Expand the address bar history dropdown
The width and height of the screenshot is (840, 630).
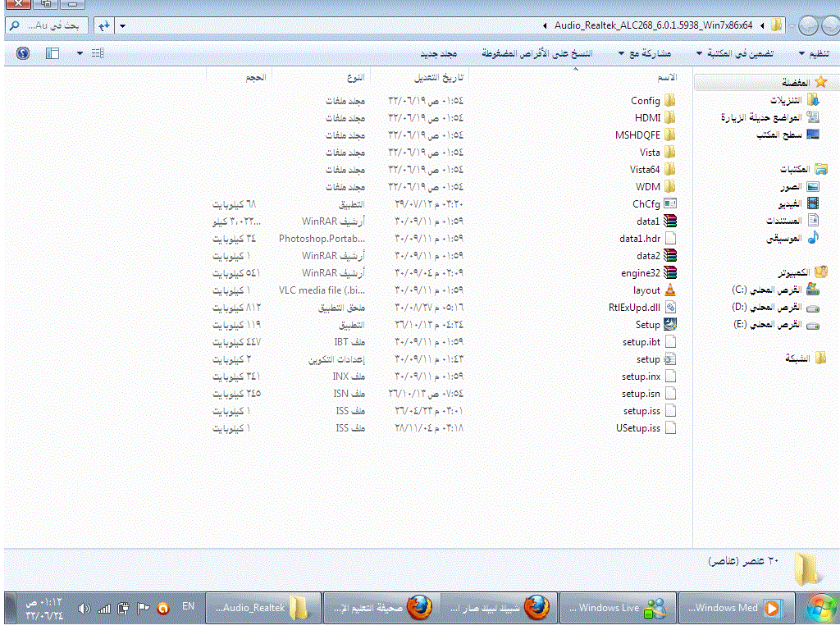pyautogui.click(x=123, y=25)
